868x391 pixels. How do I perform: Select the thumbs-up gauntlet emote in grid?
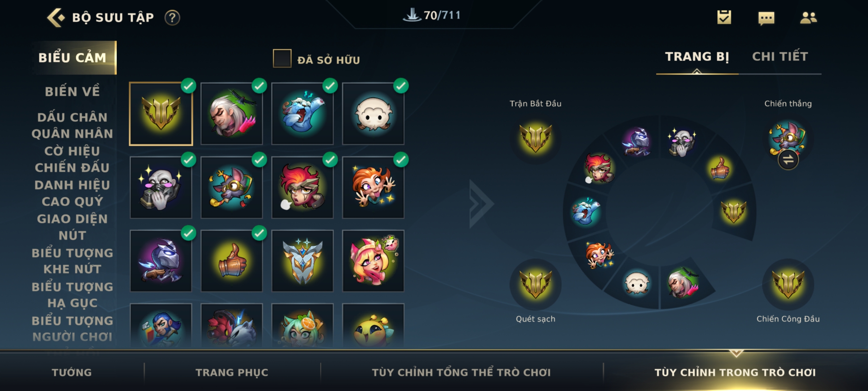click(x=232, y=261)
